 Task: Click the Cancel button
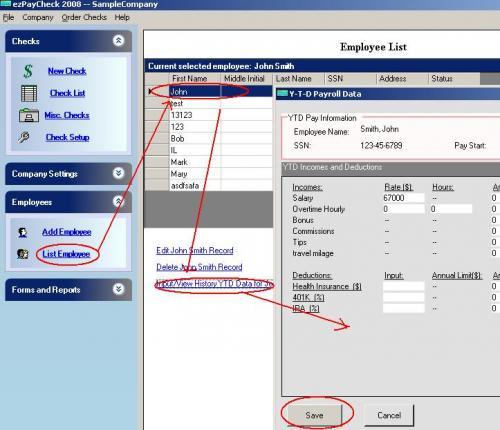pos(389,415)
